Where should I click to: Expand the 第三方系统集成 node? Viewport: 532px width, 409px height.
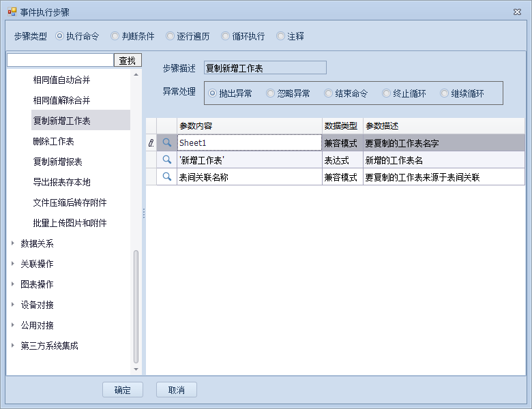point(12,346)
